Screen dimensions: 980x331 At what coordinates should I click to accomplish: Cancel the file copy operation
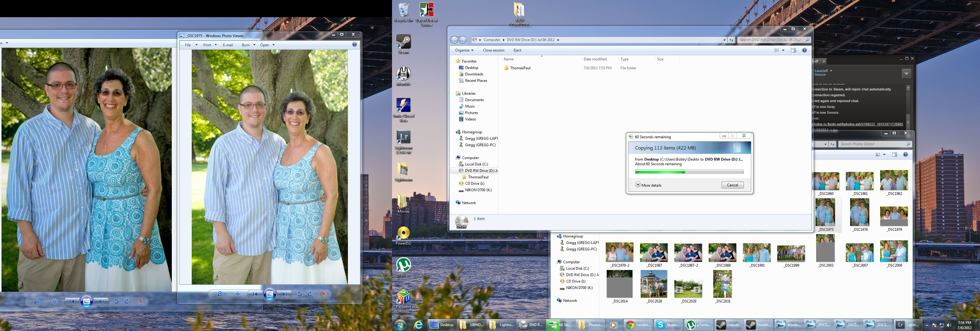pyautogui.click(x=732, y=185)
